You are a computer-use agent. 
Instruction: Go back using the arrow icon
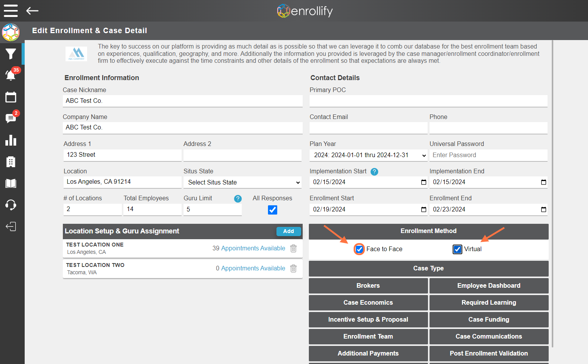[x=32, y=11]
